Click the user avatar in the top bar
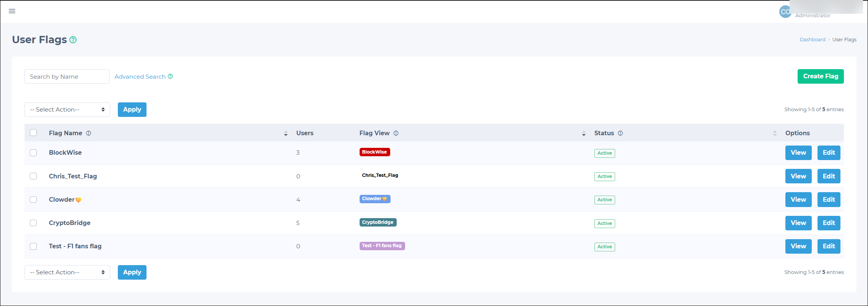The image size is (868, 306). 785,11
